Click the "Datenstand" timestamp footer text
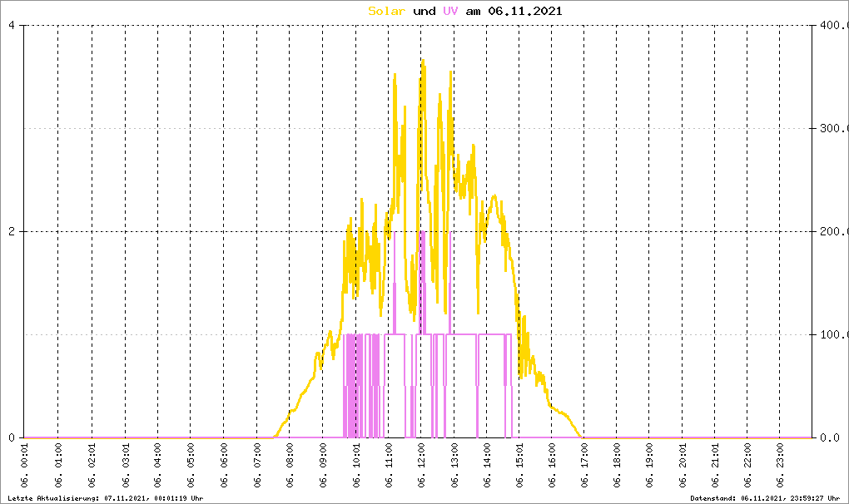 tap(767, 497)
